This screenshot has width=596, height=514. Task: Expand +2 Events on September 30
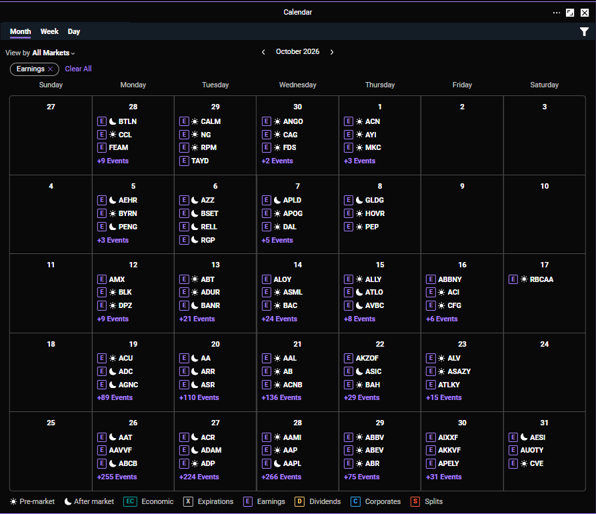tap(277, 161)
